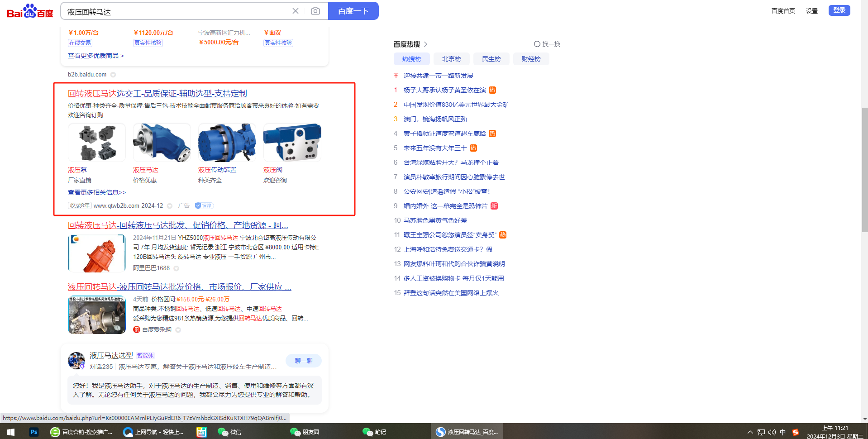Click the small icon after www.qtwb2b.com 2024-12
868x439 pixels.
[170, 206]
